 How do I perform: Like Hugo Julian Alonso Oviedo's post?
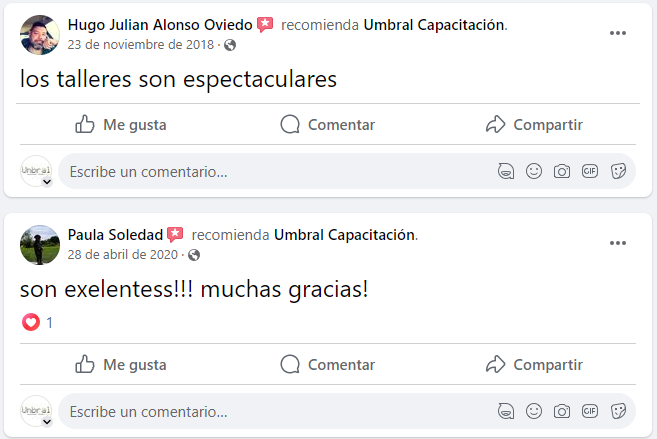click(121, 125)
